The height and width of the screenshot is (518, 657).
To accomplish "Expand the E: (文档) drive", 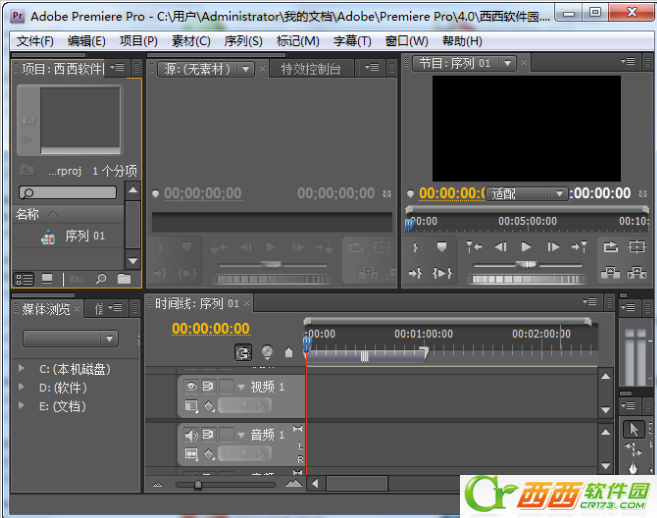I will [x=21, y=405].
